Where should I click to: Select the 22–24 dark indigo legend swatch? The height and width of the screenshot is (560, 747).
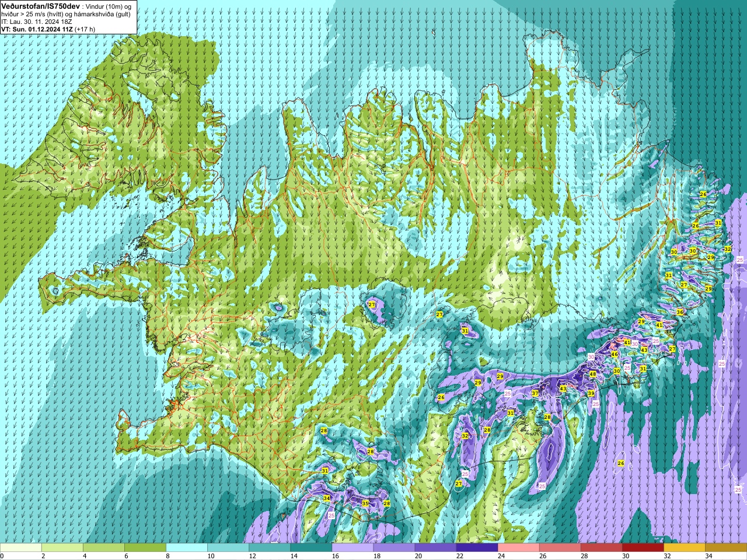coord(477,548)
